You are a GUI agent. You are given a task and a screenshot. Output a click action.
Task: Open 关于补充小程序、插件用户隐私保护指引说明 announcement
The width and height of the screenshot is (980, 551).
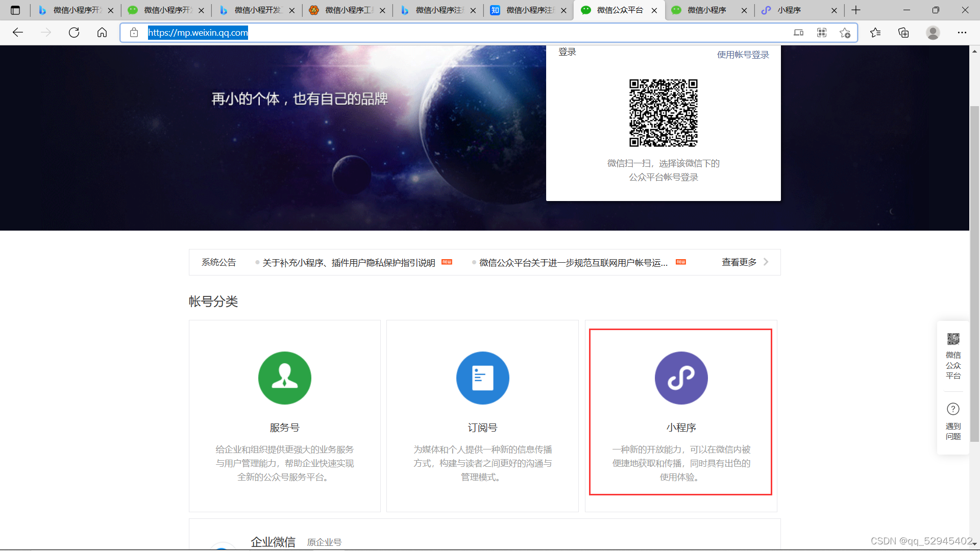point(349,263)
